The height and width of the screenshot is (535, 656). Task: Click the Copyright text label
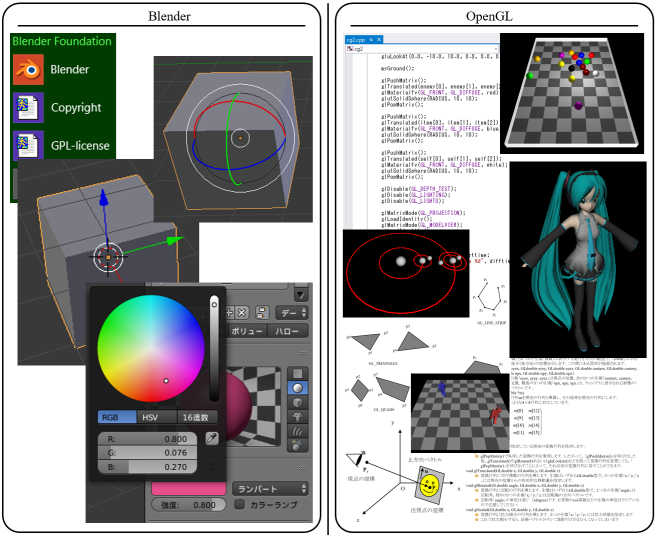(76, 108)
